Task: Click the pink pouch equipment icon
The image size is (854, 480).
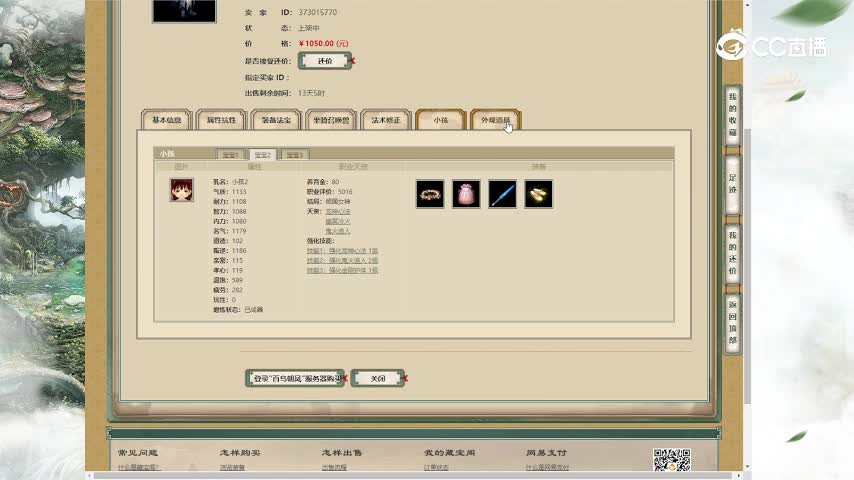Action: click(466, 194)
